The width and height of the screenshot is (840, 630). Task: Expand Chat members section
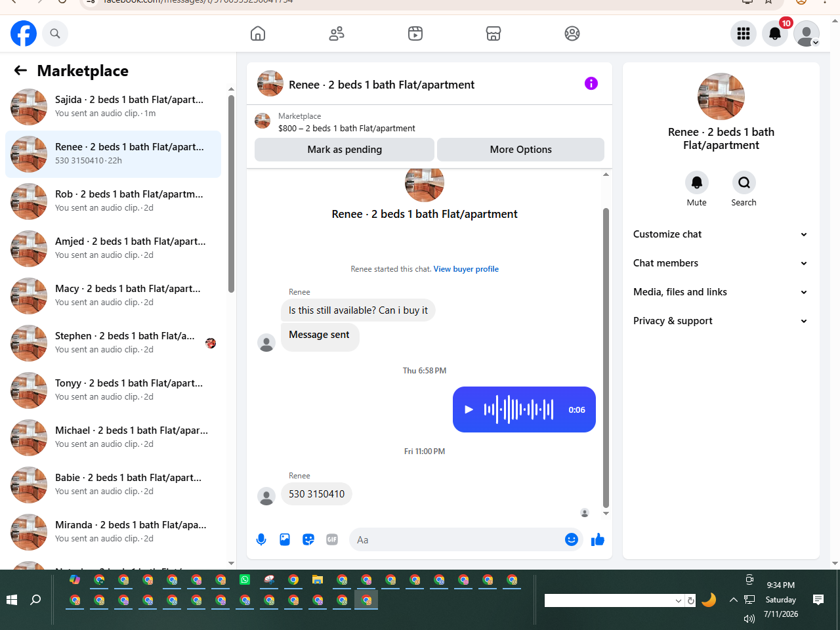click(x=721, y=263)
